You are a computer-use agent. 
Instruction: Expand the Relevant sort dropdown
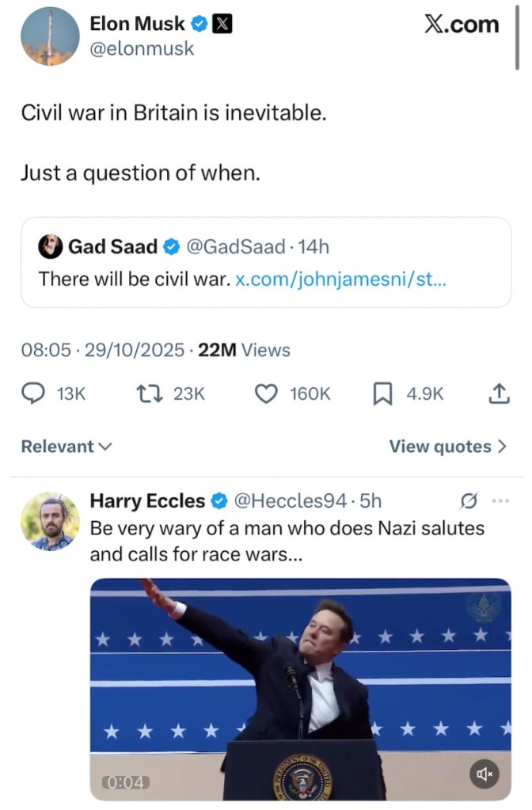pos(66,447)
